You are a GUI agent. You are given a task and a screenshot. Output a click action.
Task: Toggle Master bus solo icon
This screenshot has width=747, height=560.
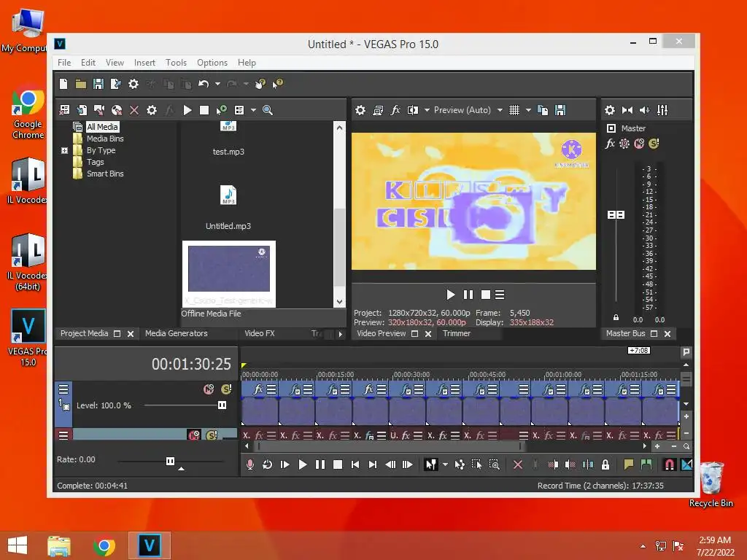(654, 144)
